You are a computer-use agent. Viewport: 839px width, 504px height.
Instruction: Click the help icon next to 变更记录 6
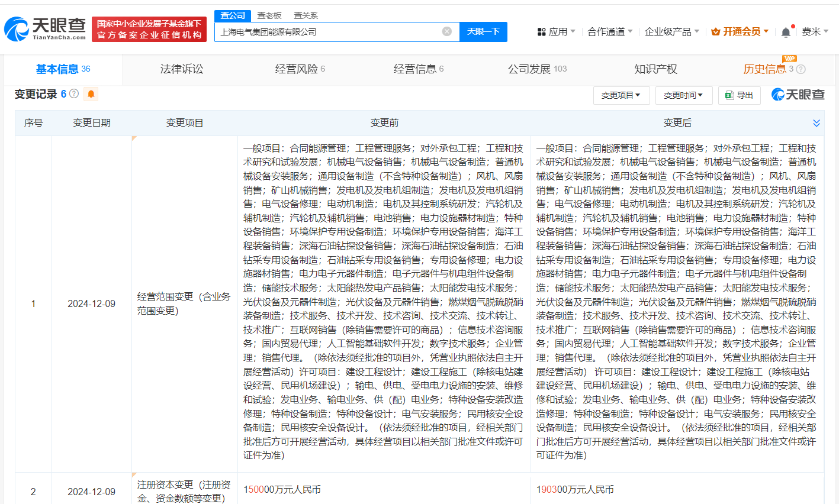74,93
